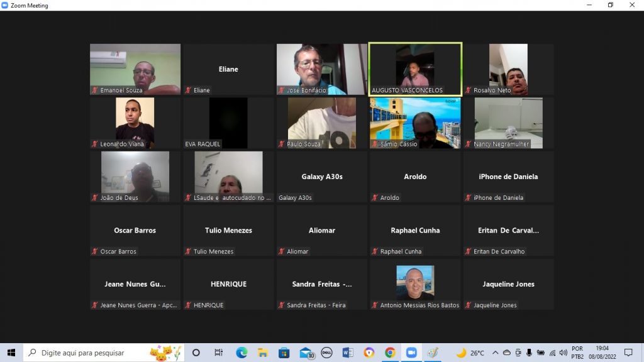Open Microsoft Store from taskbar
This screenshot has width=644, height=362.
click(284, 353)
